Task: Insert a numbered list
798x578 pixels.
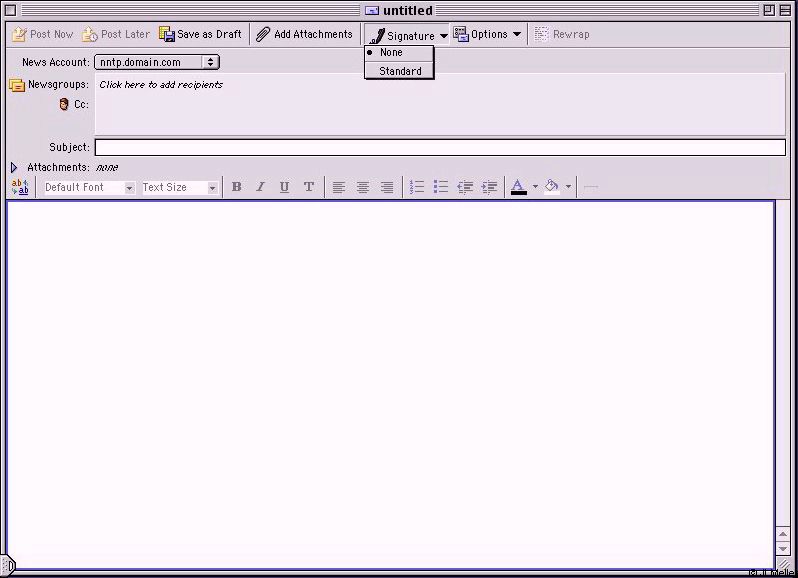Action: 416,187
